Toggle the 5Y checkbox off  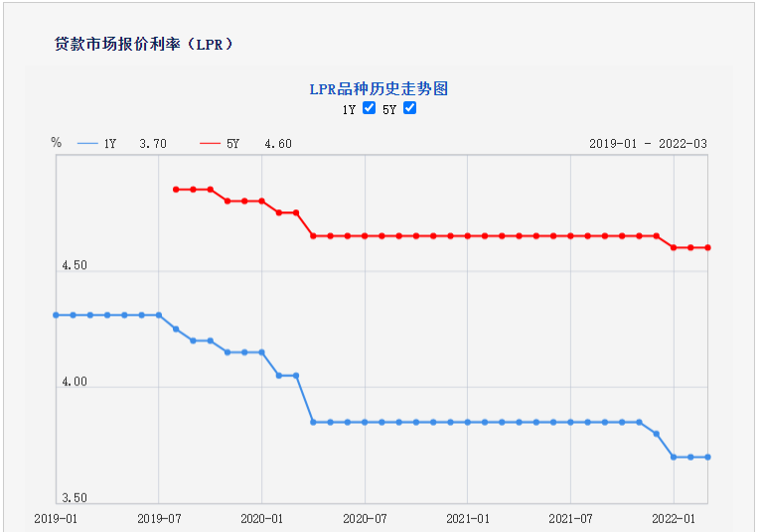[x=409, y=108]
